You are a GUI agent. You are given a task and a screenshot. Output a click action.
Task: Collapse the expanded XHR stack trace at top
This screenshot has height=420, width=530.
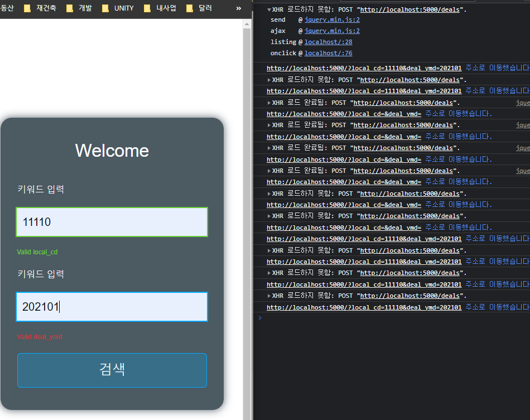269,10
